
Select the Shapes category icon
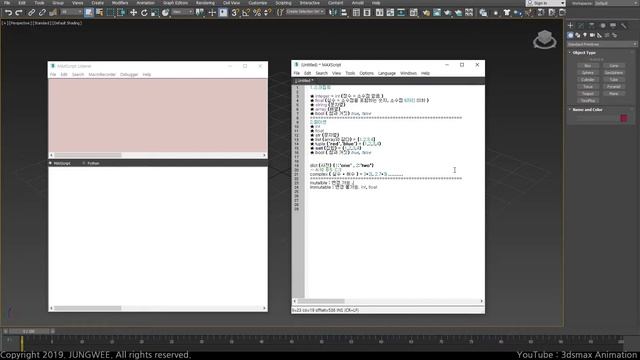click(x=578, y=36)
